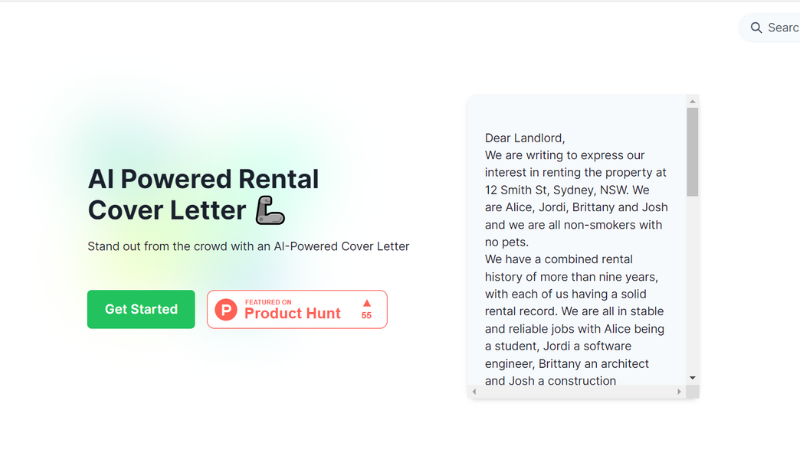Viewport: 800px width, 450px height.
Task: Click the '12 Smith St, Sydney' address text
Action: click(x=539, y=190)
